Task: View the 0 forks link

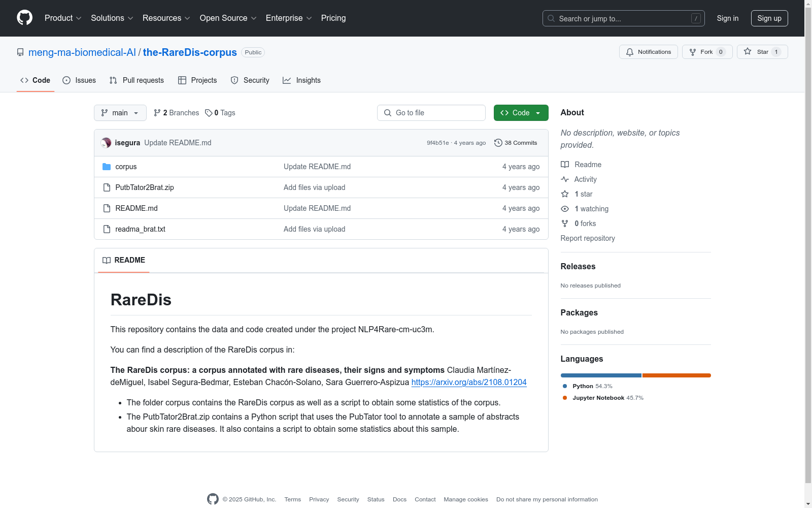Action: [x=579, y=224]
